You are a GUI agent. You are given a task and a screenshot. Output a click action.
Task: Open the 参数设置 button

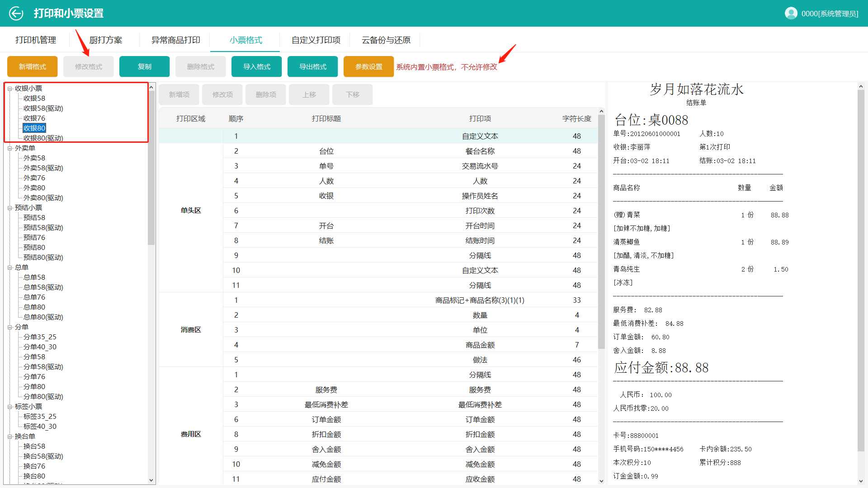369,66
